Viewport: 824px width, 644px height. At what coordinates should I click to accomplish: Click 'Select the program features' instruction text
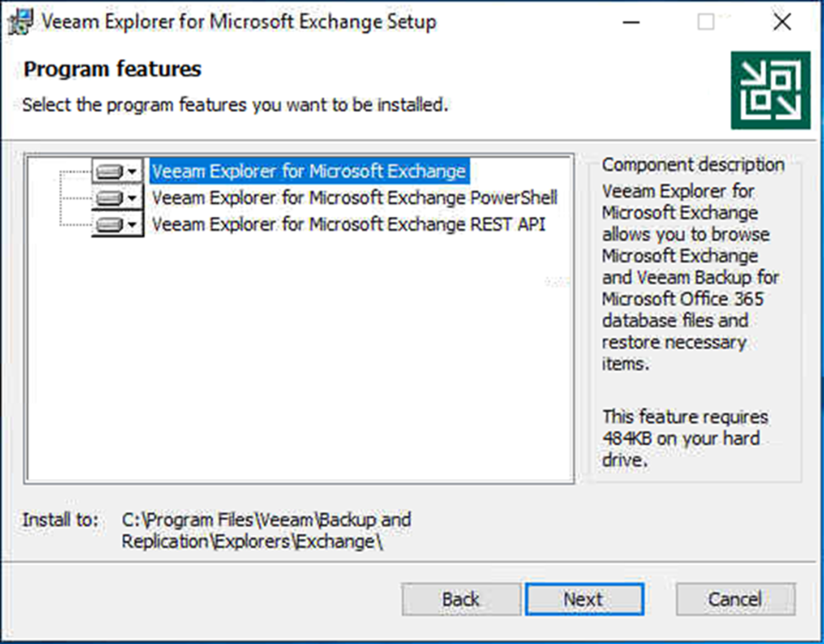click(235, 105)
